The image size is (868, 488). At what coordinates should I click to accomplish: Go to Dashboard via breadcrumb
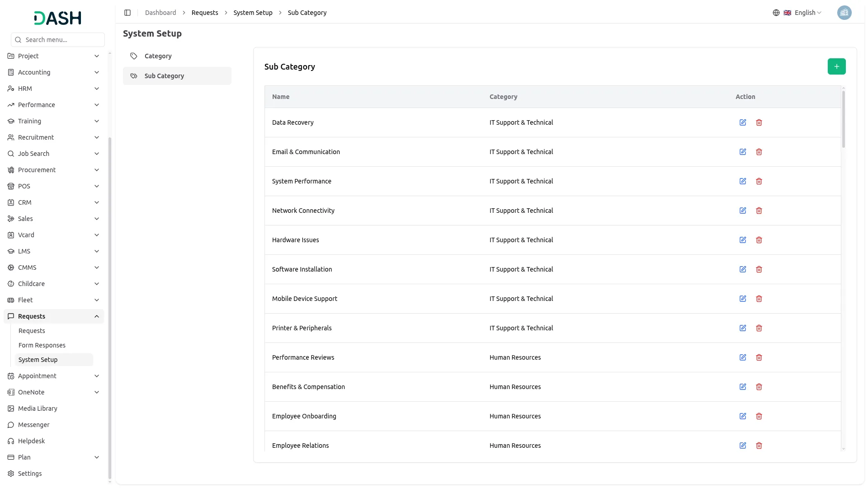coord(160,13)
